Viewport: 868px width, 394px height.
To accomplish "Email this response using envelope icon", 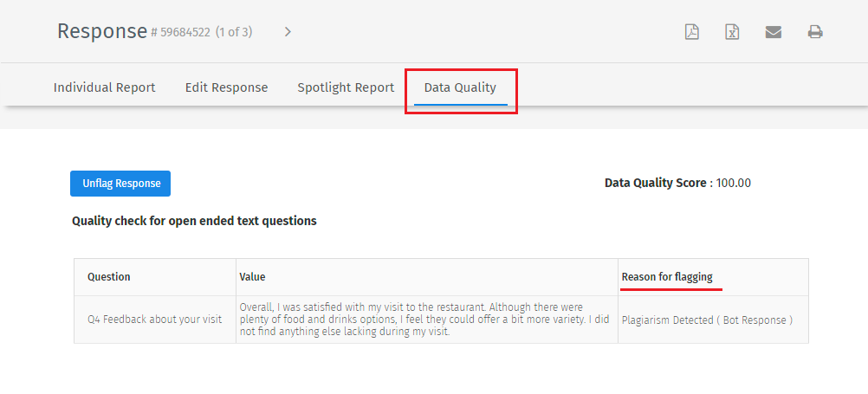I will [x=774, y=32].
